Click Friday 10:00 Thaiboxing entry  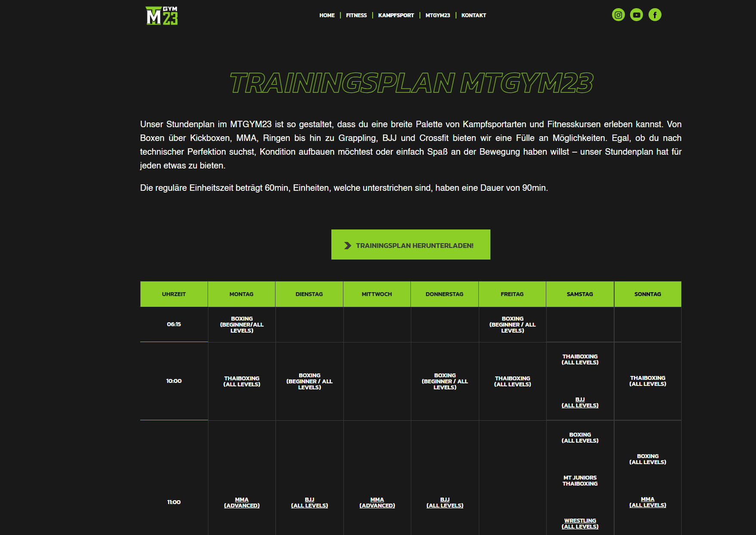(x=512, y=381)
